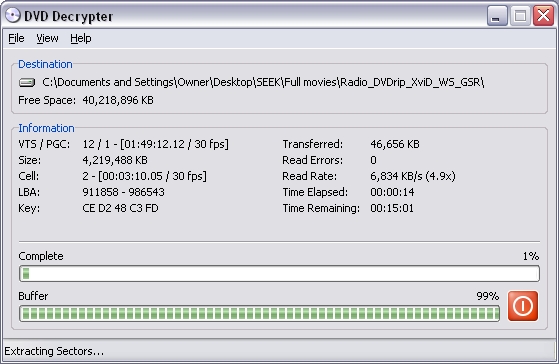Click the Complete progress bar
559x364 pixels.
[x=279, y=274]
